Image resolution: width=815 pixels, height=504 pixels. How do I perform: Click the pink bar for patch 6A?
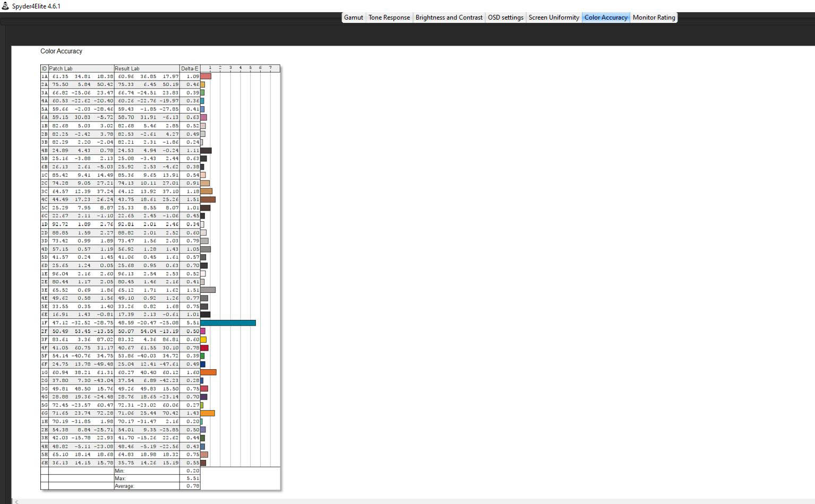click(x=204, y=117)
